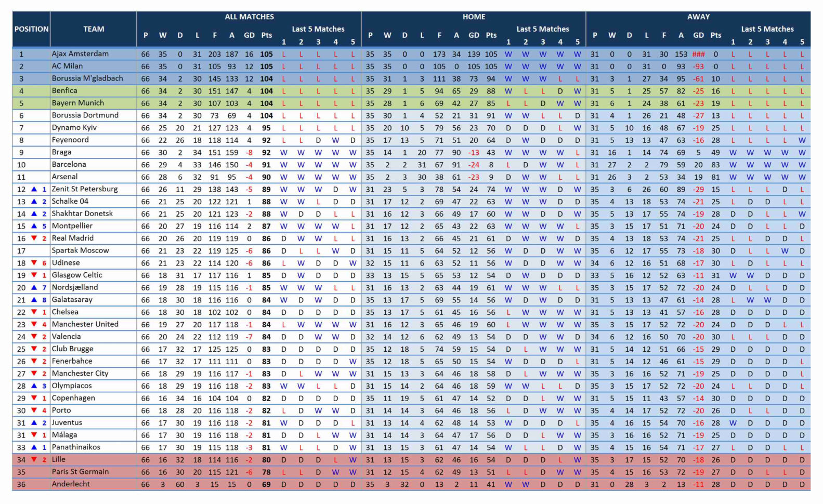
Task: Click the ALL MATCHES section header
Action: pos(249,17)
